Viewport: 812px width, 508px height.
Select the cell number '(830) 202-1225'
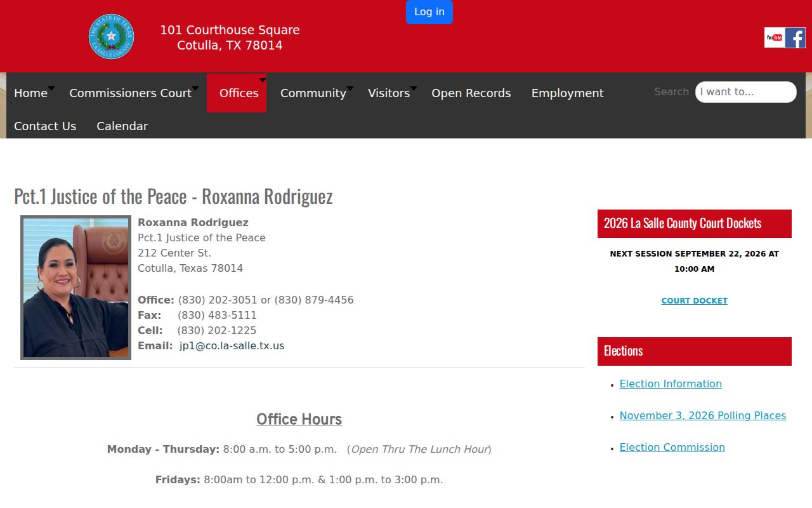point(217,330)
